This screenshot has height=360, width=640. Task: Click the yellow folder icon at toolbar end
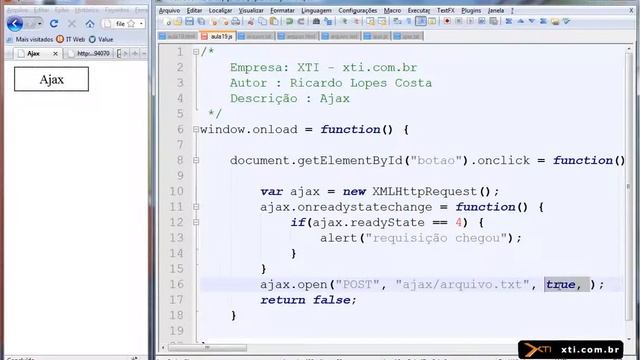(555, 21)
